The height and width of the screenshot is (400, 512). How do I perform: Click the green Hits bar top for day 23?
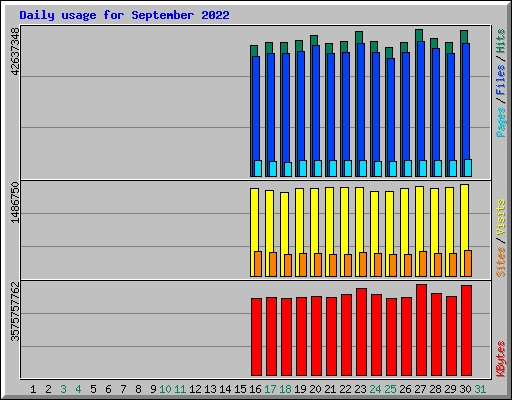click(359, 37)
